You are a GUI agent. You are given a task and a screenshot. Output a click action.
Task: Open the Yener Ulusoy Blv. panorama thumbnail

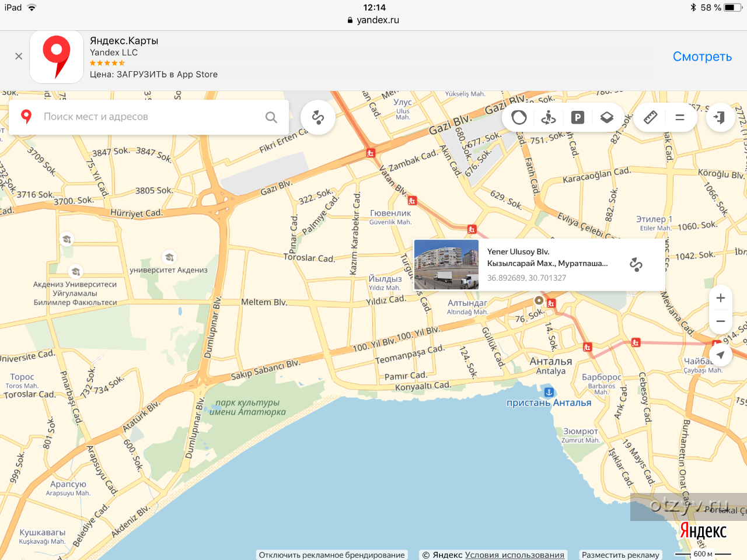click(446, 265)
